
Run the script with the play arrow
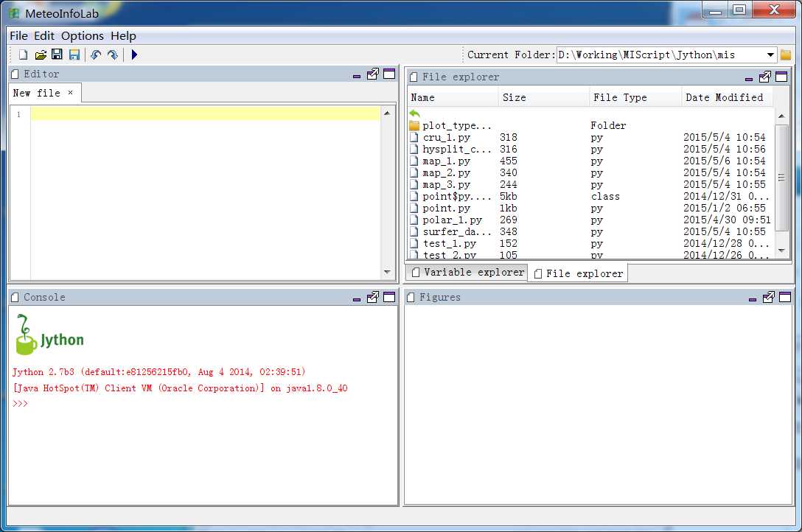tap(134, 55)
